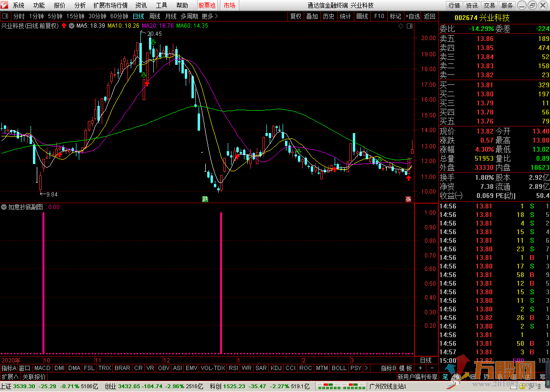
Task: Open the 资讯 menu
Action: (141, 5)
